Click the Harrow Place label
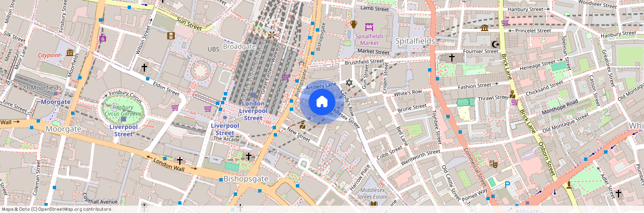This screenshot has width=644, height=213. pos(360,177)
